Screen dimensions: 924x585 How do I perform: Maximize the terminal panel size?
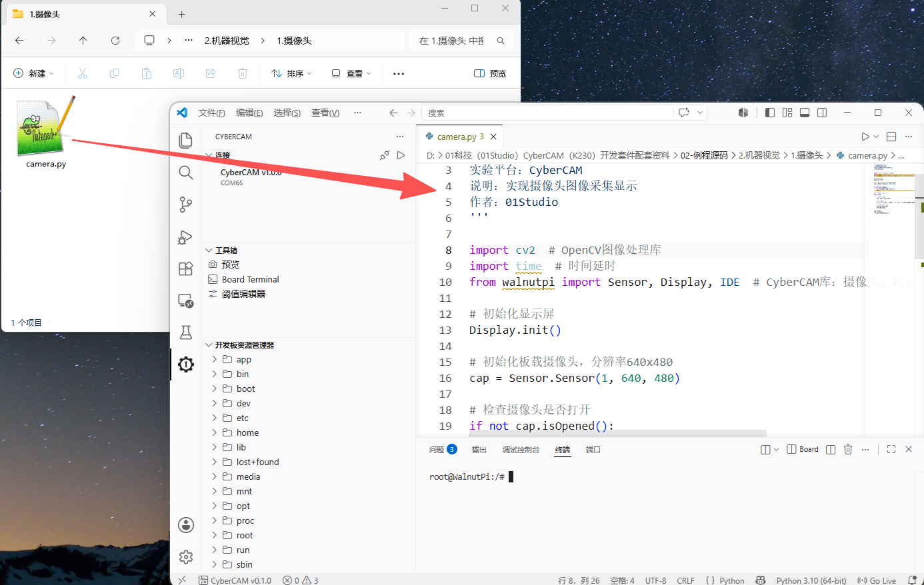click(891, 450)
